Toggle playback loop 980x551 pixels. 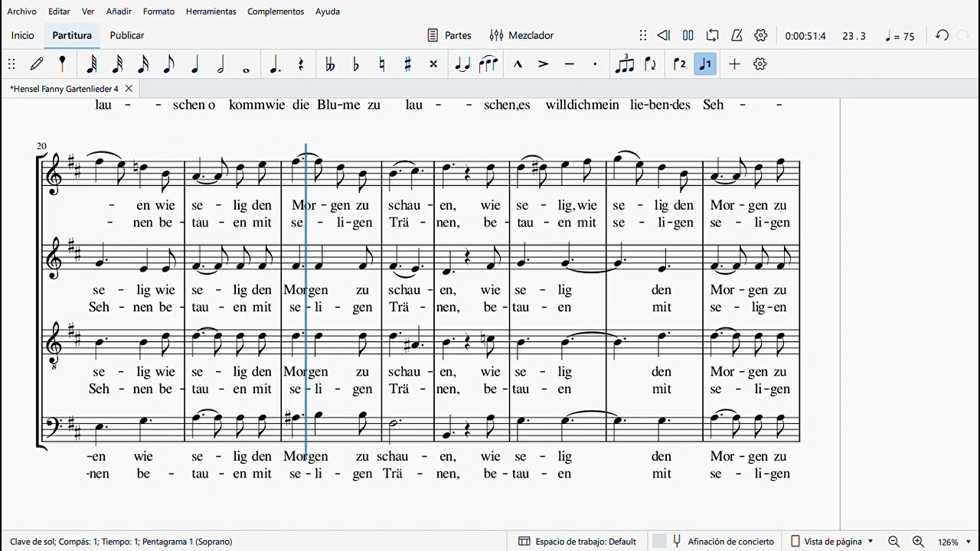coord(713,35)
